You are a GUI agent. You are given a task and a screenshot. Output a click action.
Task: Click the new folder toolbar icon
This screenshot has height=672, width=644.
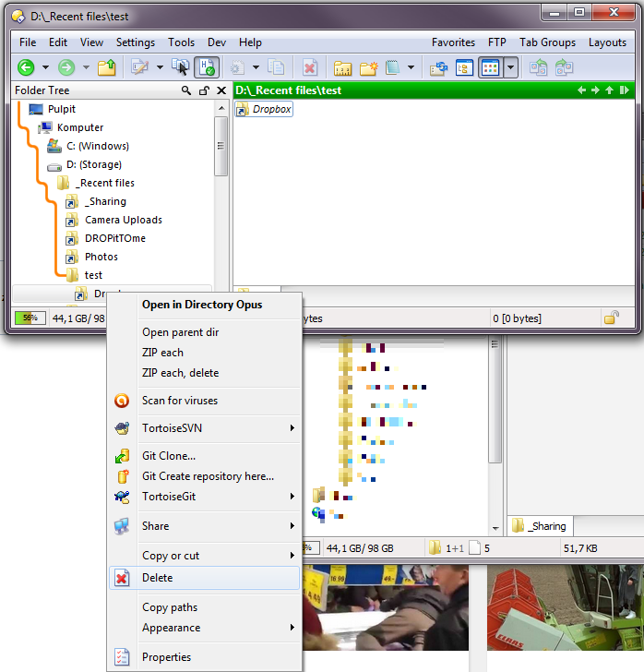369,67
